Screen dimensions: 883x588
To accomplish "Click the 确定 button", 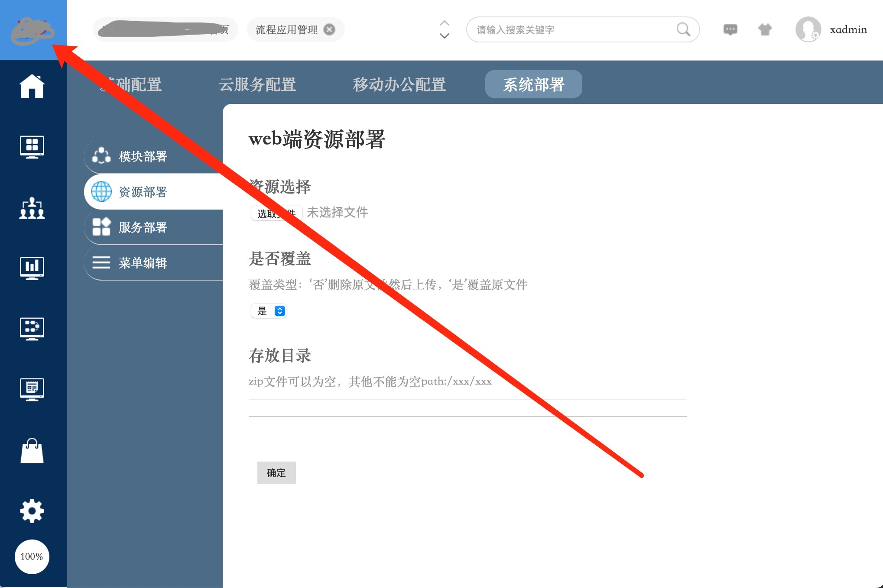I will [276, 473].
